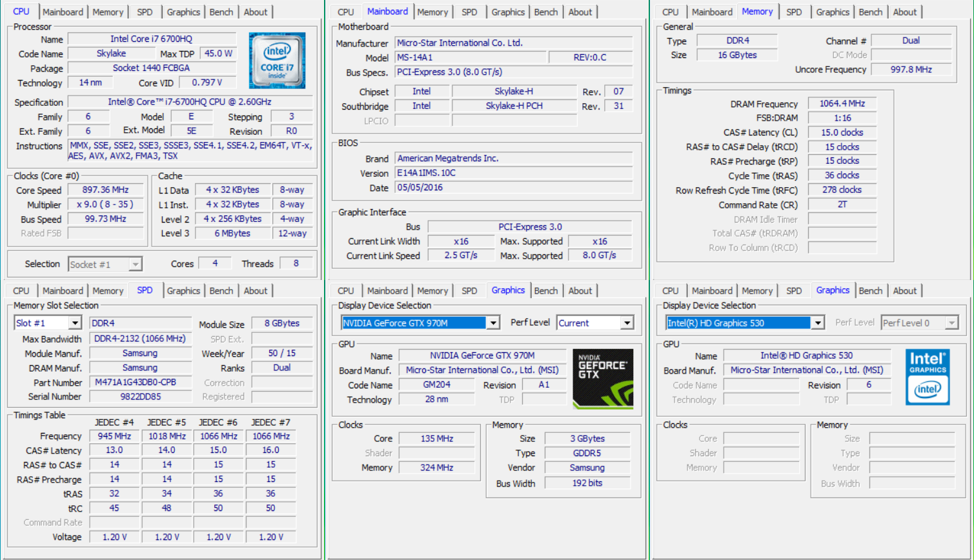Click the Level 3 cache value 6 MBytes
974x560 pixels.
pyautogui.click(x=232, y=234)
